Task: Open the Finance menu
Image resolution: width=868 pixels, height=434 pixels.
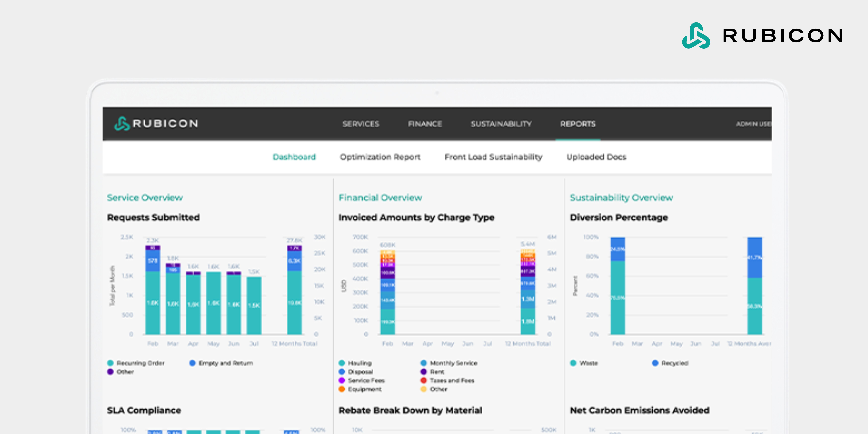Action: tap(425, 124)
